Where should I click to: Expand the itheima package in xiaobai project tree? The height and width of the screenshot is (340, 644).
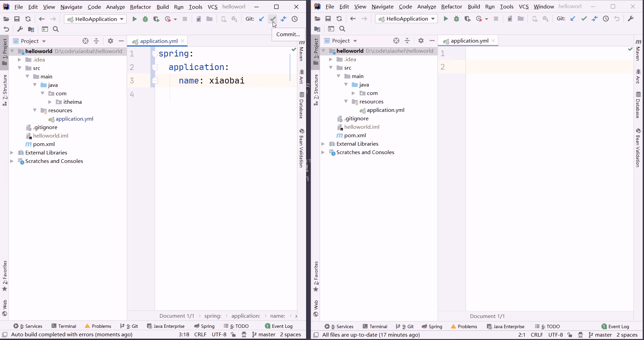coord(50,102)
